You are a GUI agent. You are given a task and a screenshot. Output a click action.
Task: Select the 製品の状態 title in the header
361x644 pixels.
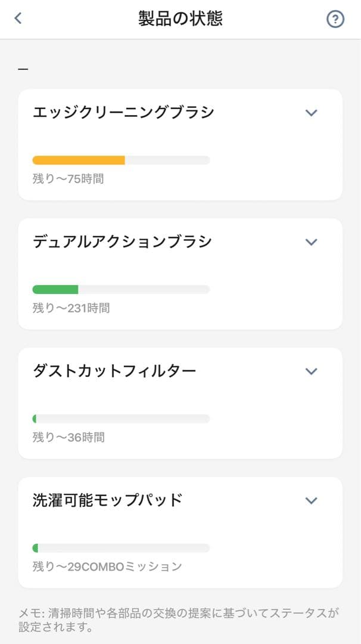point(180,18)
